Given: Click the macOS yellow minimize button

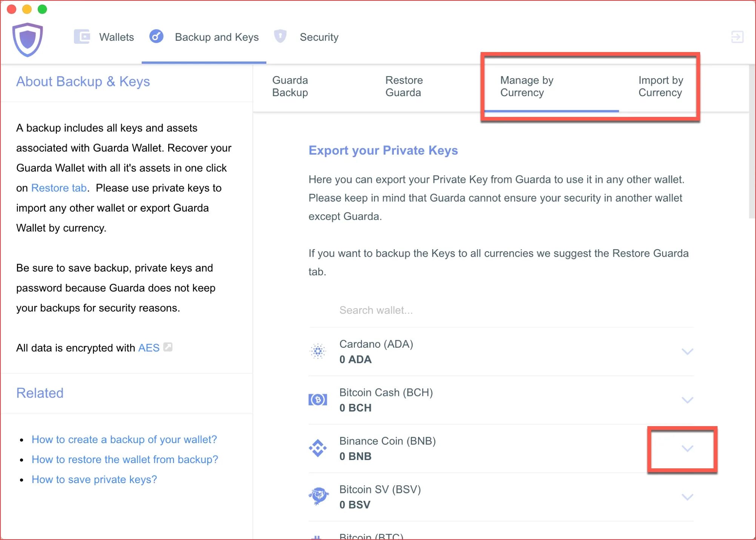Looking at the screenshot, I should click(27, 9).
